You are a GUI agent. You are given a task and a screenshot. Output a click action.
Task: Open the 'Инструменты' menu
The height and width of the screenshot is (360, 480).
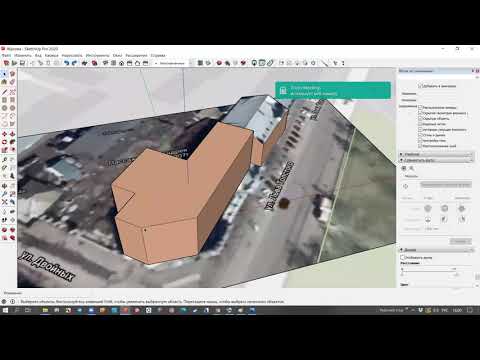coord(97,55)
